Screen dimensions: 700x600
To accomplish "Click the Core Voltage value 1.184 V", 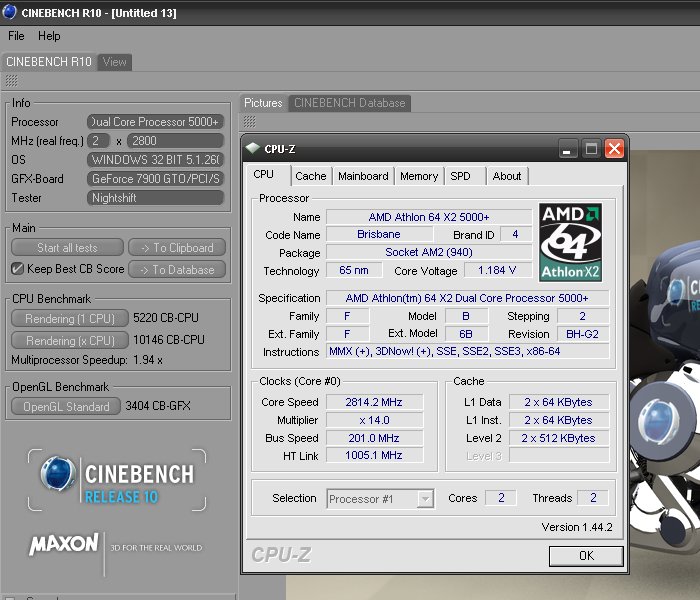I will point(498,270).
